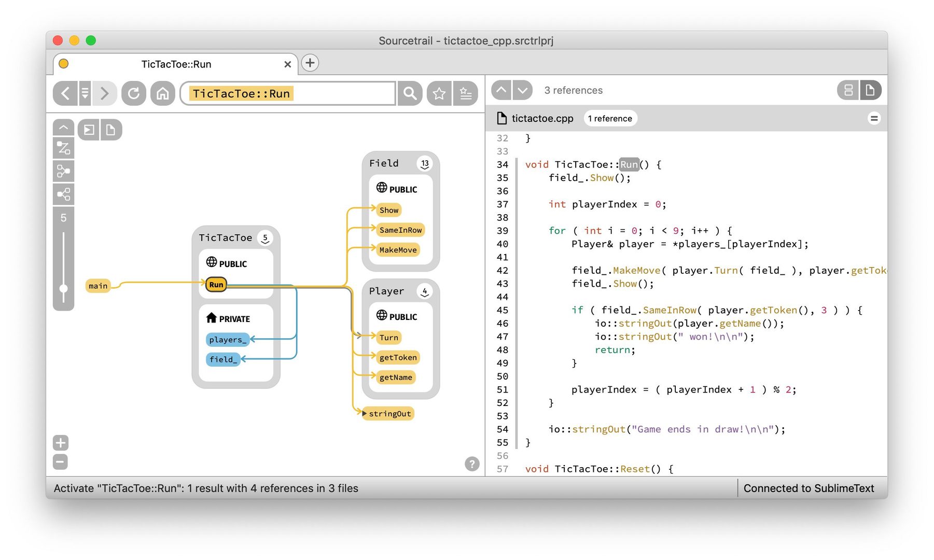Go back in navigation history
The height and width of the screenshot is (560, 934).
pos(65,93)
